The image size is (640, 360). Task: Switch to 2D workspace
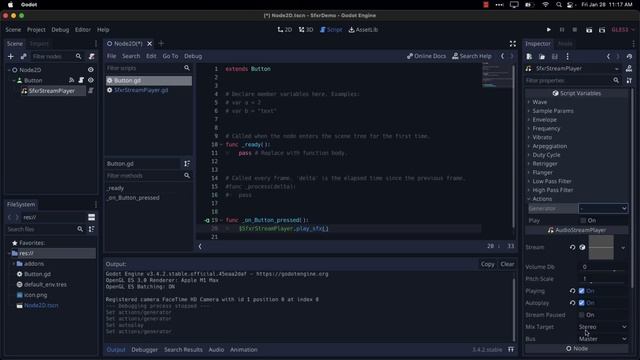click(284, 30)
